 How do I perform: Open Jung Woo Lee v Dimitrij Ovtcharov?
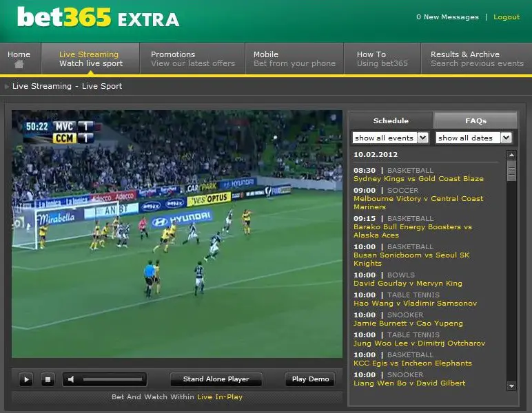420,343
